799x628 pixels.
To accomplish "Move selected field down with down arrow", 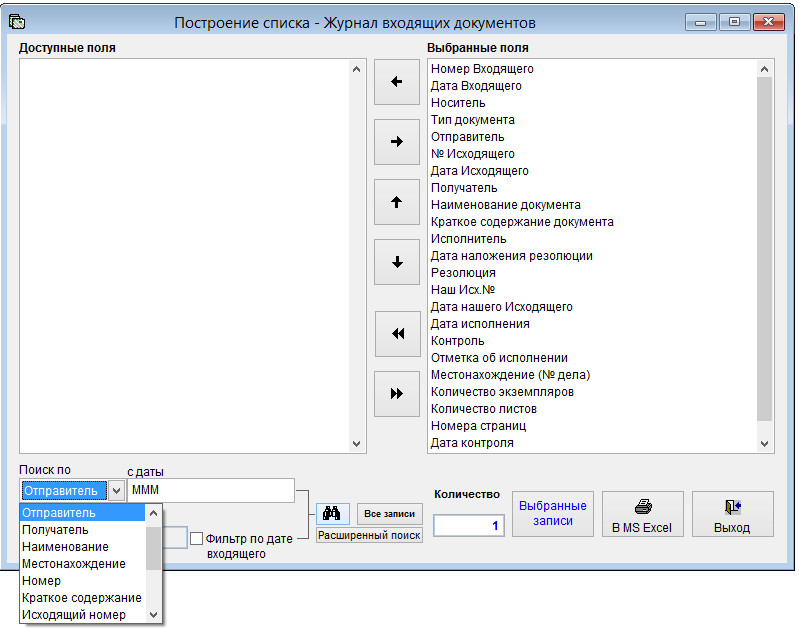I will tap(396, 262).
